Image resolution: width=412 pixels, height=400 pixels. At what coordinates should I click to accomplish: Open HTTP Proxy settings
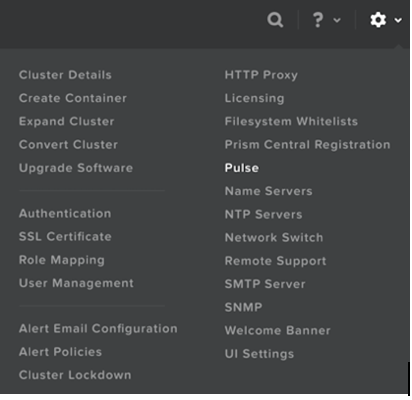point(261,75)
